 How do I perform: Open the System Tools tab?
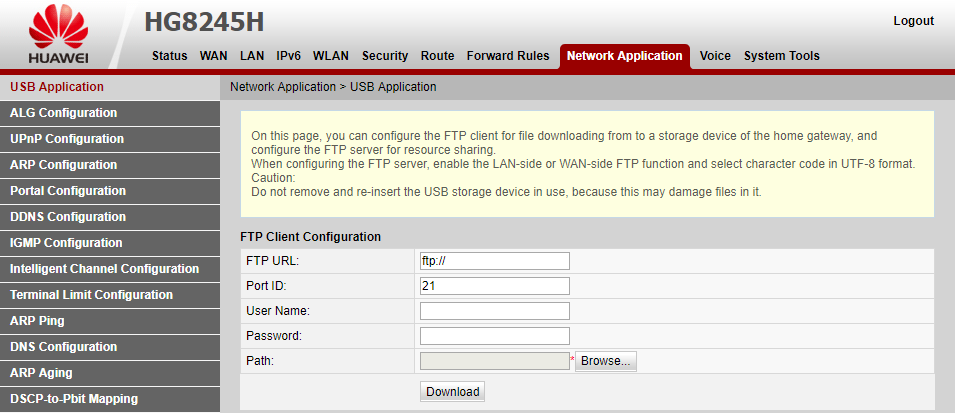coord(781,56)
